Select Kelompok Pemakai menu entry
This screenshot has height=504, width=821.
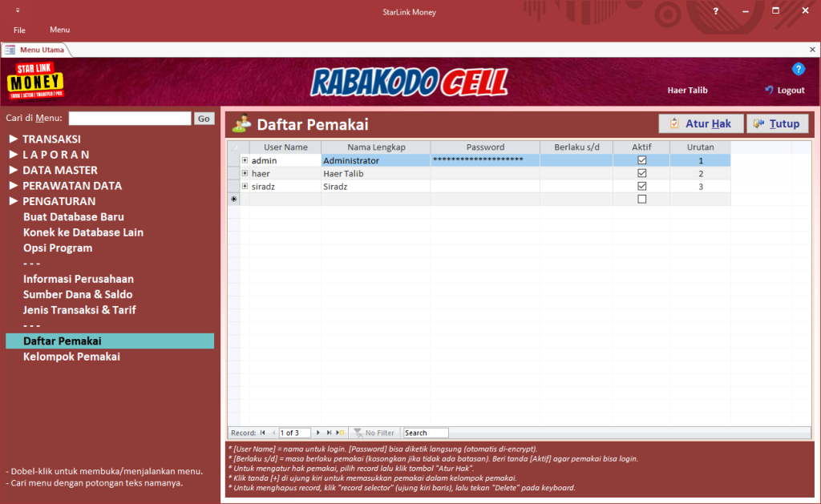[71, 357]
